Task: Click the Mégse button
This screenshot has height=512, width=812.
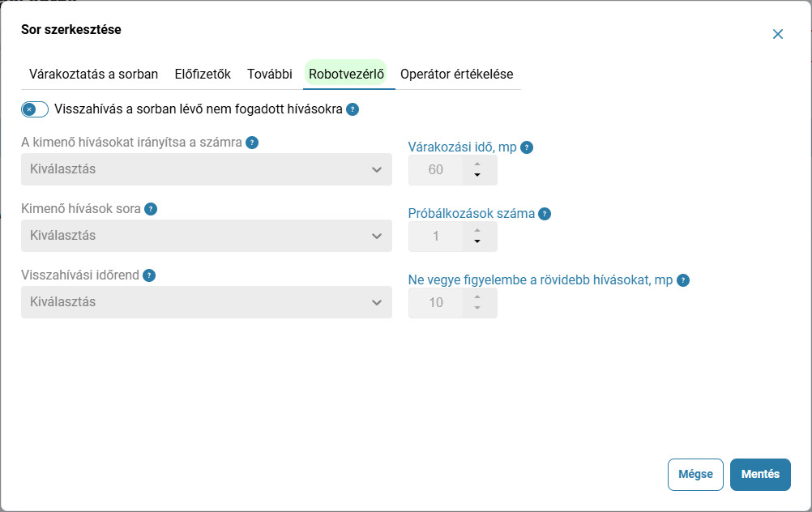Action: click(695, 474)
